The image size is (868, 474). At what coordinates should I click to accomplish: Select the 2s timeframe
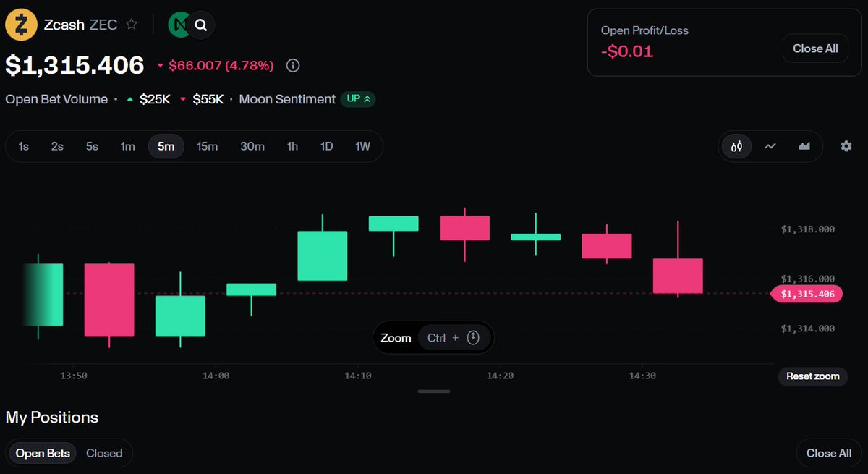tap(57, 146)
